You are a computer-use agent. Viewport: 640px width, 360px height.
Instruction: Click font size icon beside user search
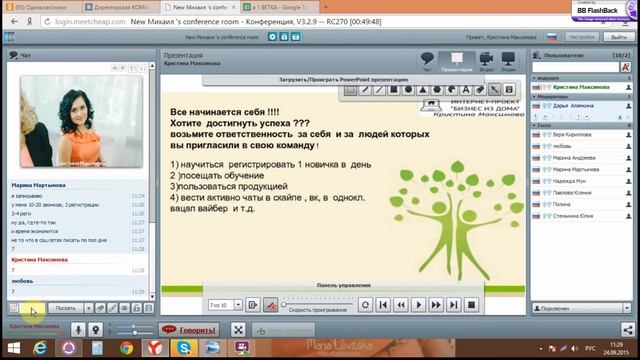click(626, 67)
